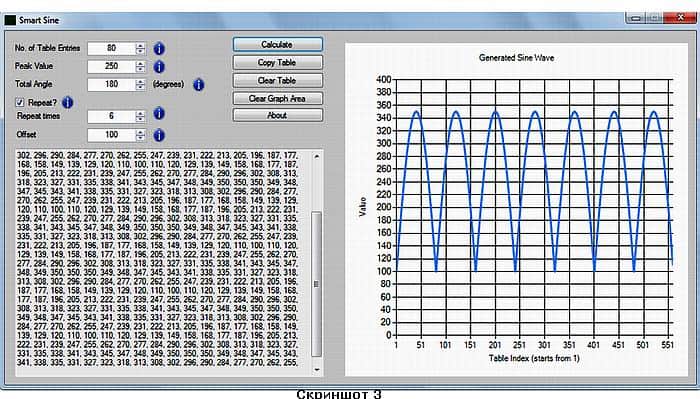This screenshot has width=700, height=399.
Task: Click info icon beside Repeat times
Action: tap(159, 114)
